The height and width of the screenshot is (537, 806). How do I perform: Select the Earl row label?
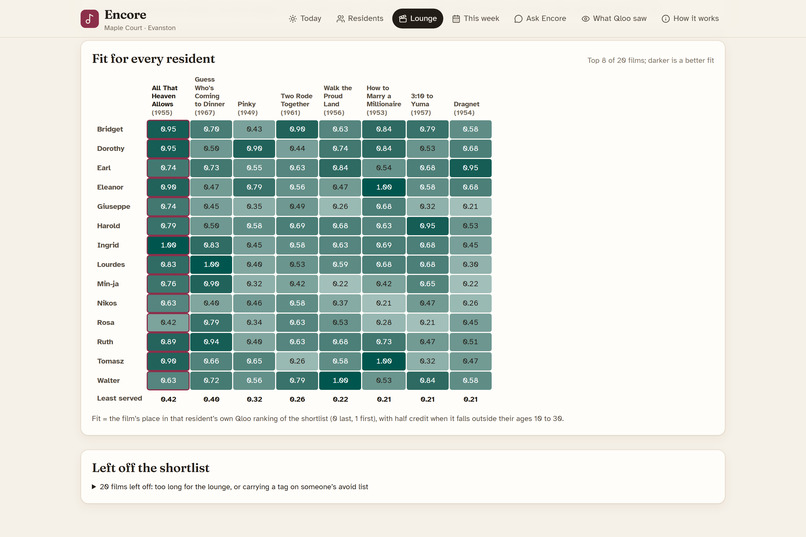pos(104,168)
